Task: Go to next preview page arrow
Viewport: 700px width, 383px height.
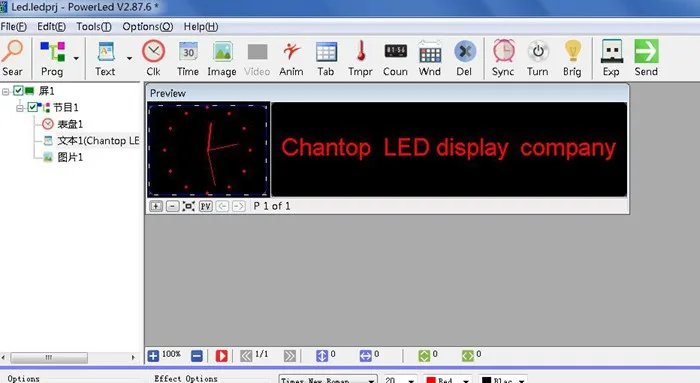Action: (239, 206)
